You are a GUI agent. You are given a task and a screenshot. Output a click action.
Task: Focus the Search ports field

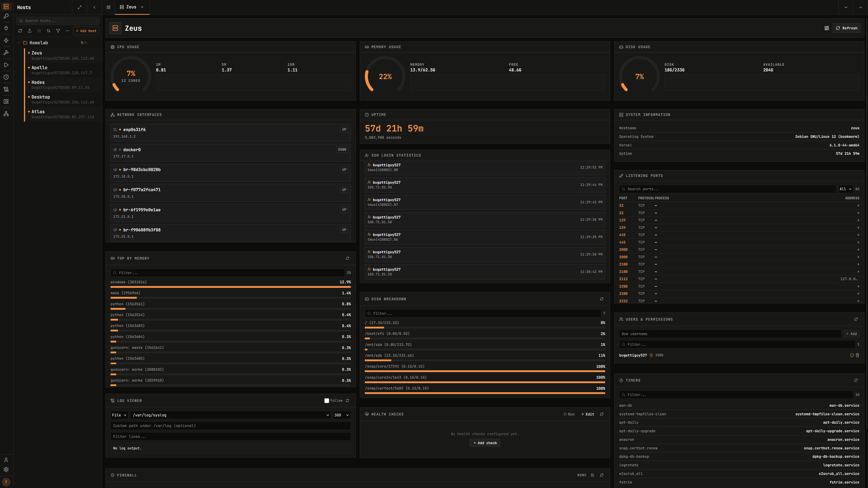click(727, 189)
